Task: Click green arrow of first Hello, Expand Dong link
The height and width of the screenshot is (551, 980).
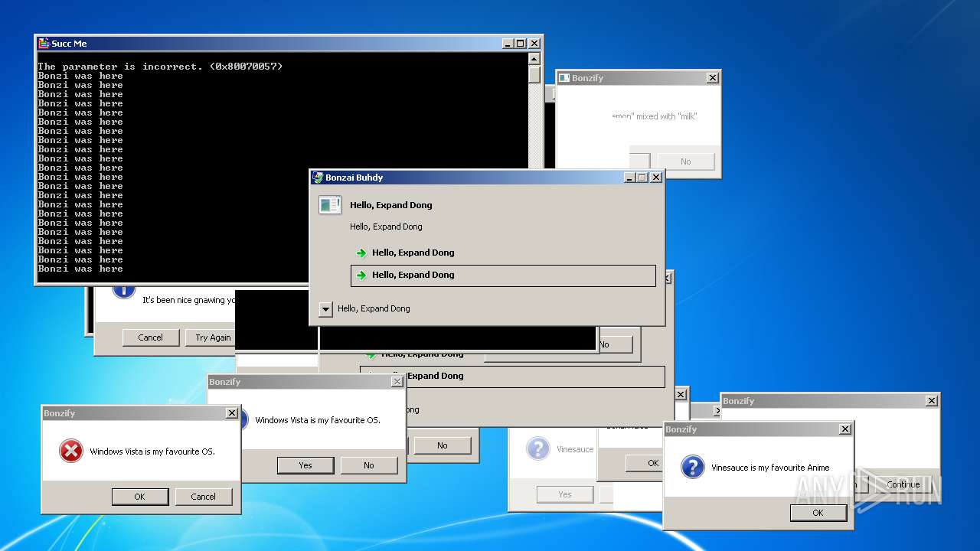Action: tap(361, 253)
